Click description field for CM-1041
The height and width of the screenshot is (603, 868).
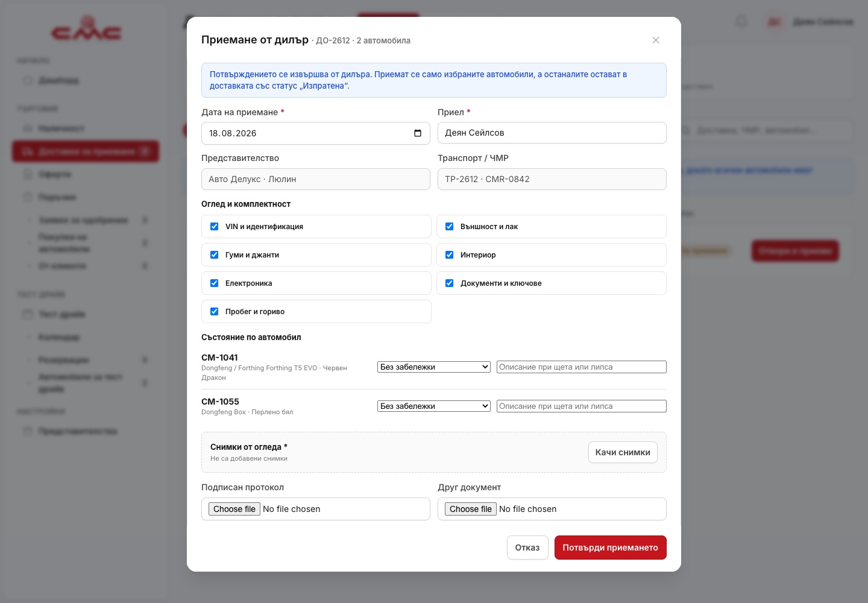(x=582, y=367)
